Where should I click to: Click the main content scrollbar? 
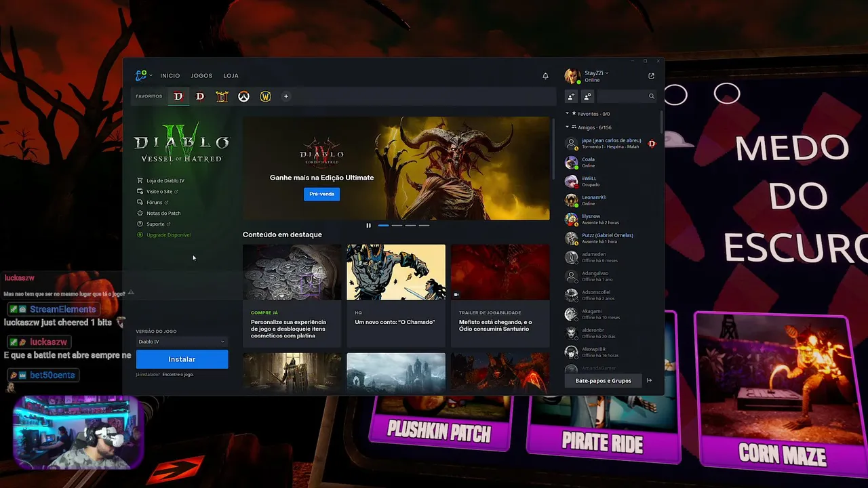click(x=554, y=148)
